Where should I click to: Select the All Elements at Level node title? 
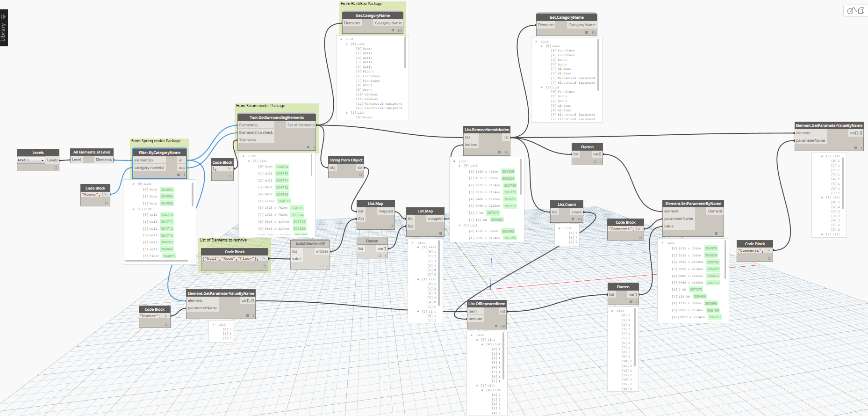click(92, 152)
